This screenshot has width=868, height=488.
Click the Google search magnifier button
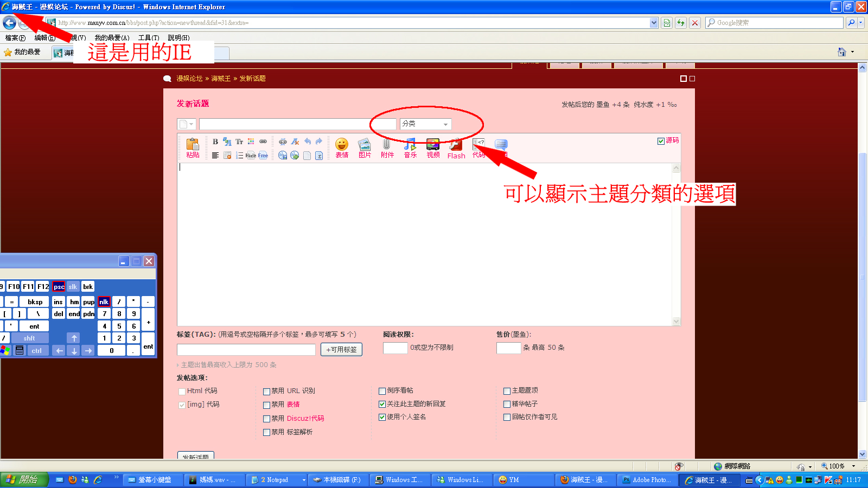851,23
